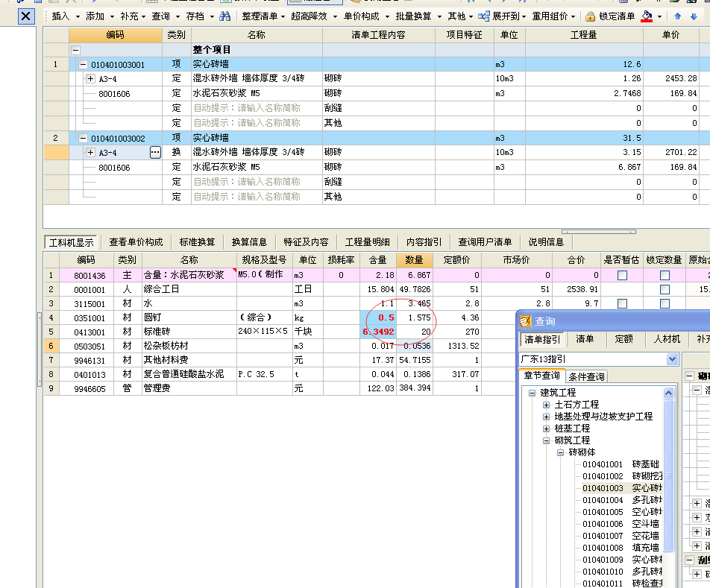The image size is (710, 588).
Task: Collapse the 砌筑工程 tree node
Action: click(x=546, y=440)
